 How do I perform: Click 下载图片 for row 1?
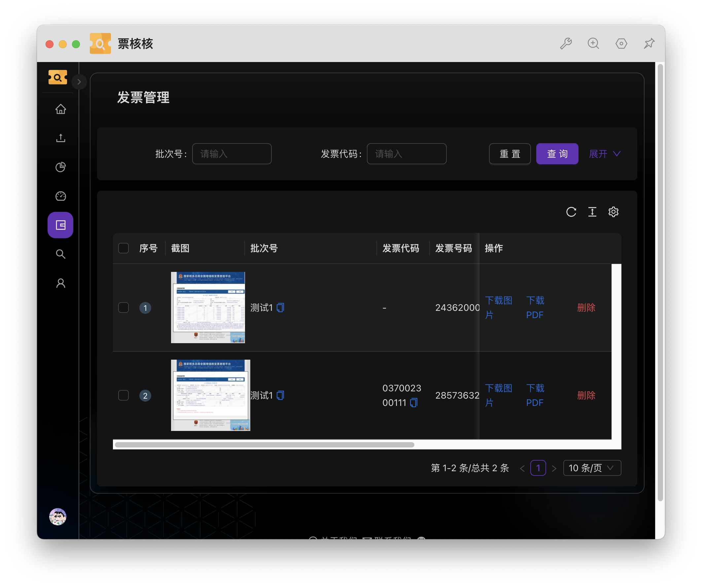pyautogui.click(x=498, y=308)
